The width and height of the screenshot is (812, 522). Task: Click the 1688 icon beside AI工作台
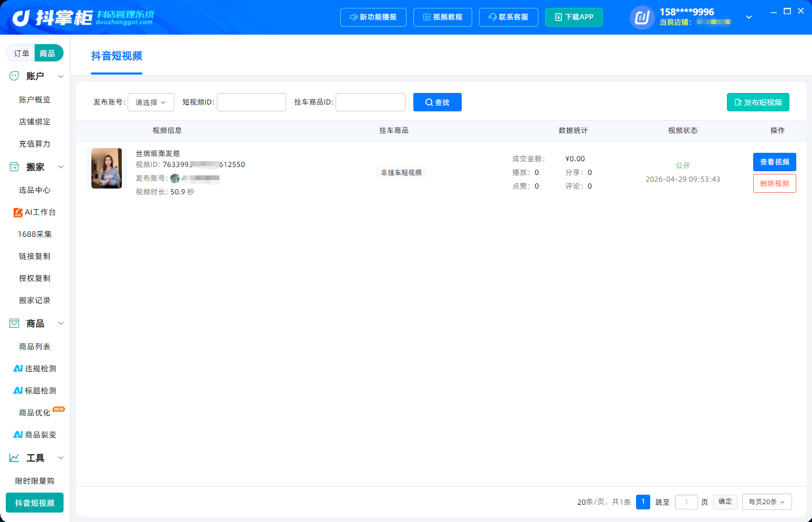tap(18, 212)
